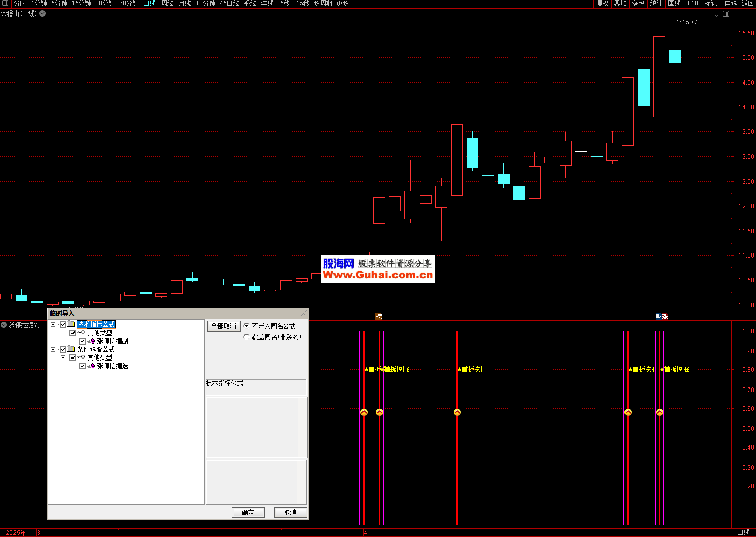The width and height of the screenshot is (756, 537).
Task: Click the key icon under 条件选股公式
Action: pos(81,357)
